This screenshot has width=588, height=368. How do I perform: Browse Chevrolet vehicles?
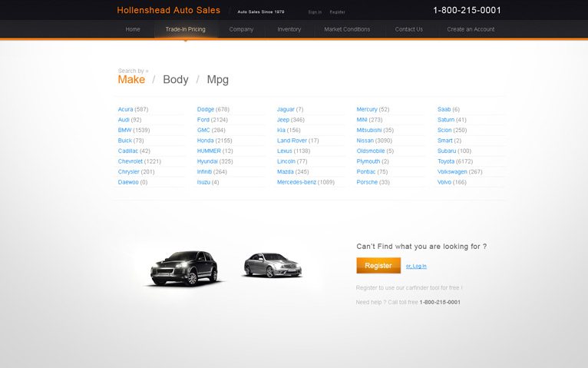[x=130, y=161]
